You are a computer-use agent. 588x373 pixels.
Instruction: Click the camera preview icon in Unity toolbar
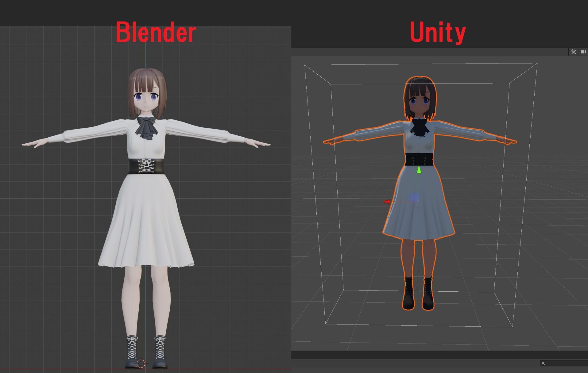pos(584,52)
